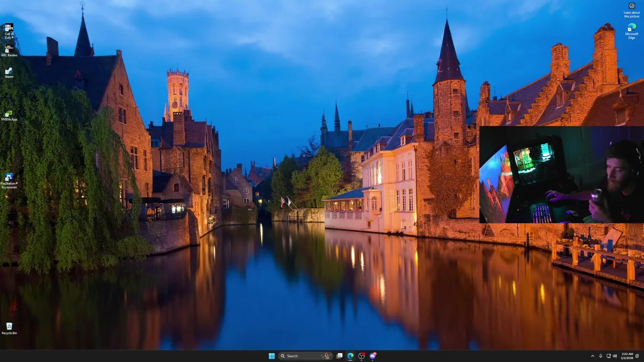The image size is (644, 362).
Task: Click the Learn about this picture icon
Action: [632, 10]
